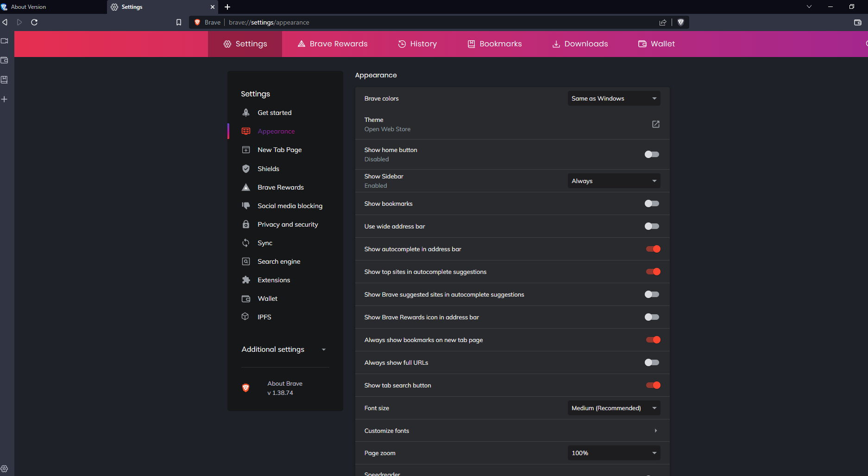Switch to History top tab

[x=417, y=44]
